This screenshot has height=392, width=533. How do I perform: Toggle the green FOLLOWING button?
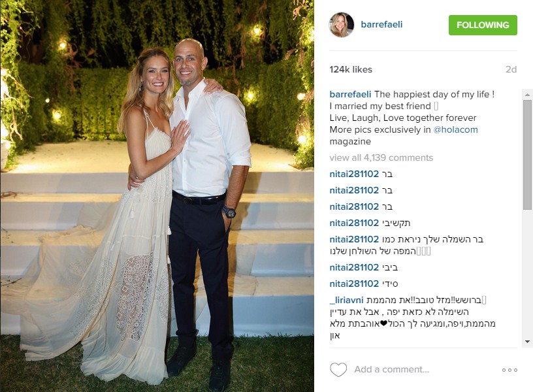[483, 25]
